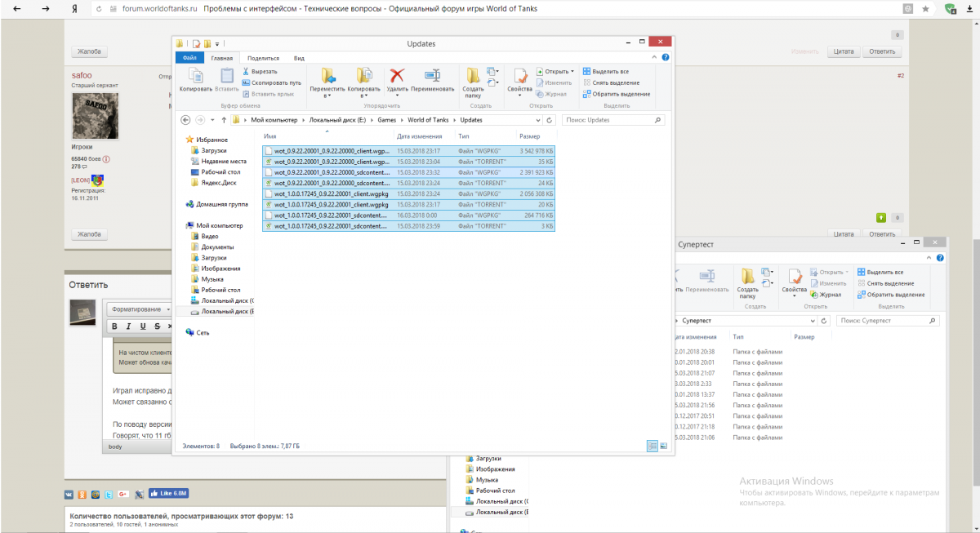Click the Вырезать (Cut) scissors icon
Screen dimensions: 980x533
246,72
